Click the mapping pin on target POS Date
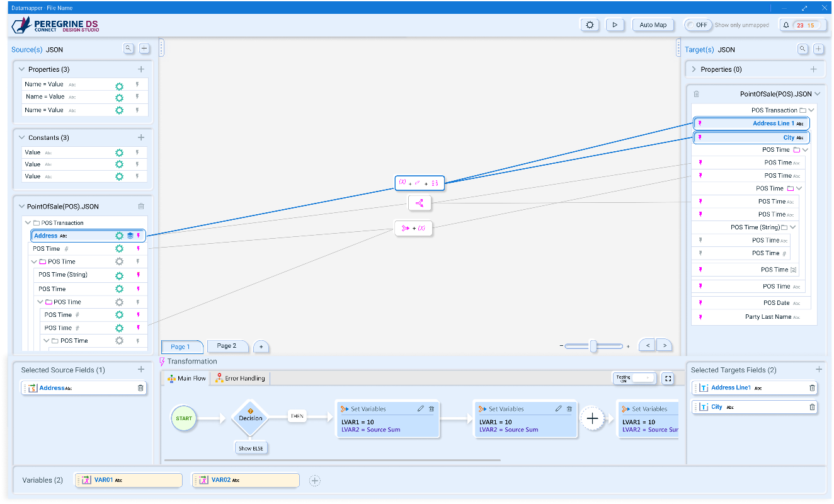 point(700,302)
